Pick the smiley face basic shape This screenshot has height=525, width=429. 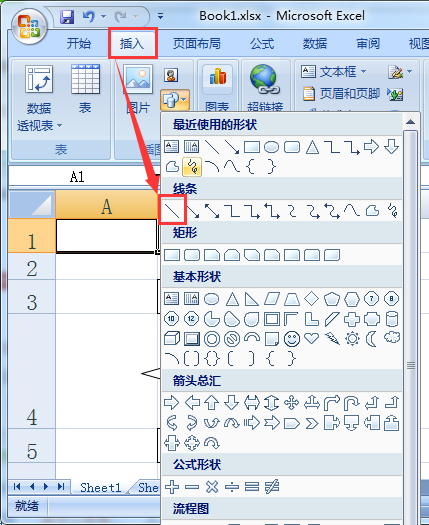tap(292, 339)
